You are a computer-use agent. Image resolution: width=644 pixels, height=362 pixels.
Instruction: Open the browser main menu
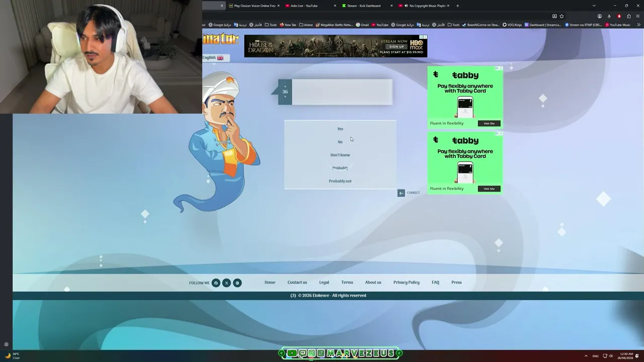[638, 16]
